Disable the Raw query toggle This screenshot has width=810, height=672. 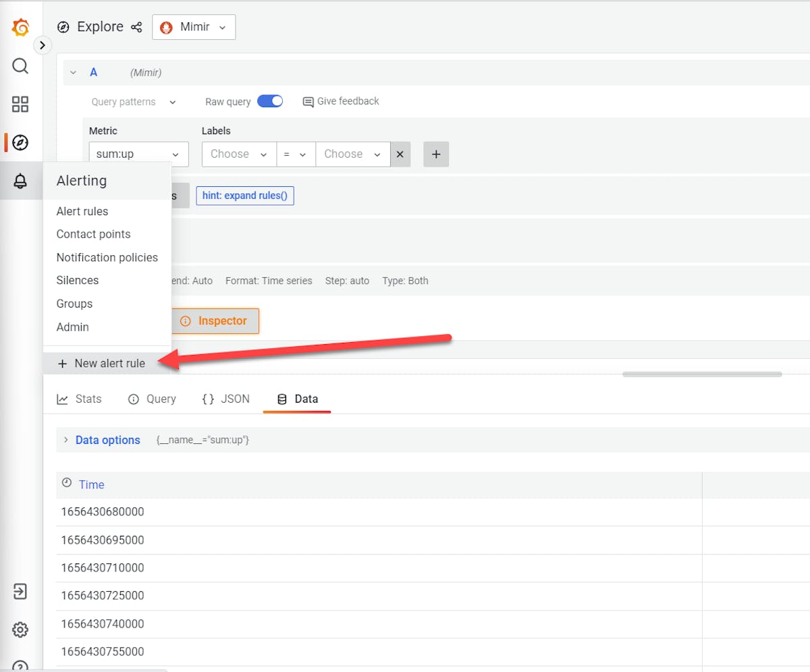click(270, 100)
